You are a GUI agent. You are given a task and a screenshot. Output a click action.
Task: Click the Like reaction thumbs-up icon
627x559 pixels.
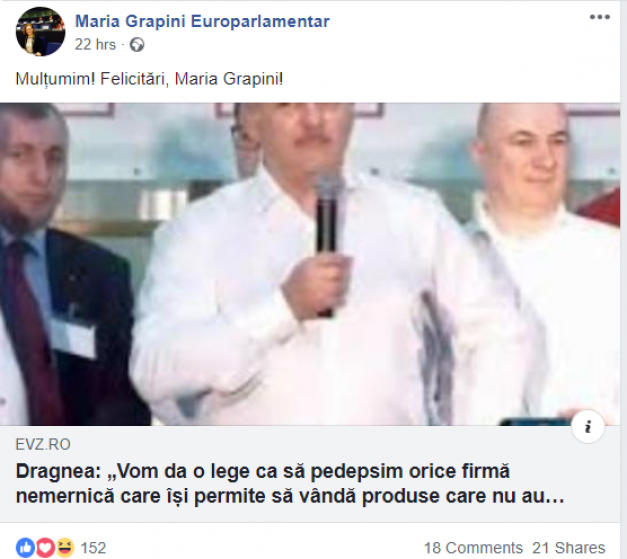click(x=25, y=547)
